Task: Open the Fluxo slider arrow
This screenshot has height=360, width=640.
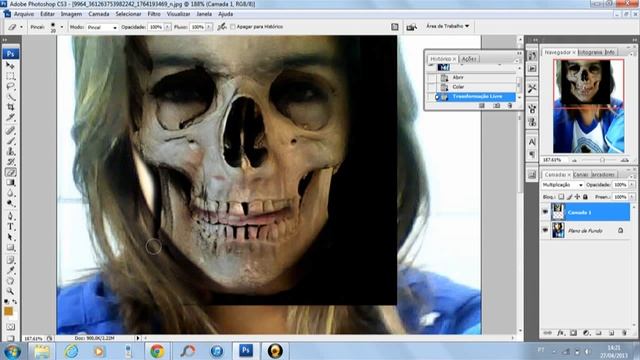Action: (209, 27)
